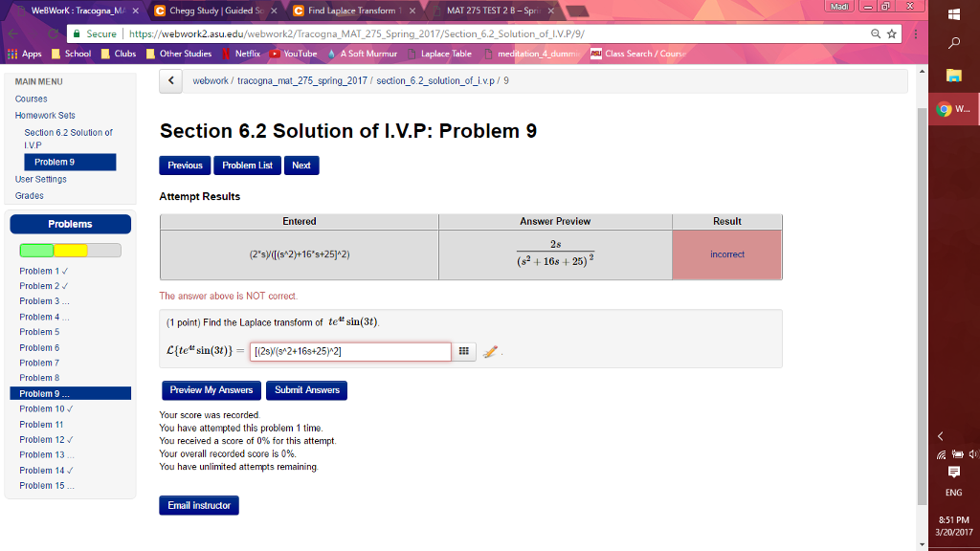Switch to the Chegg Study Guided tab

tap(216, 11)
